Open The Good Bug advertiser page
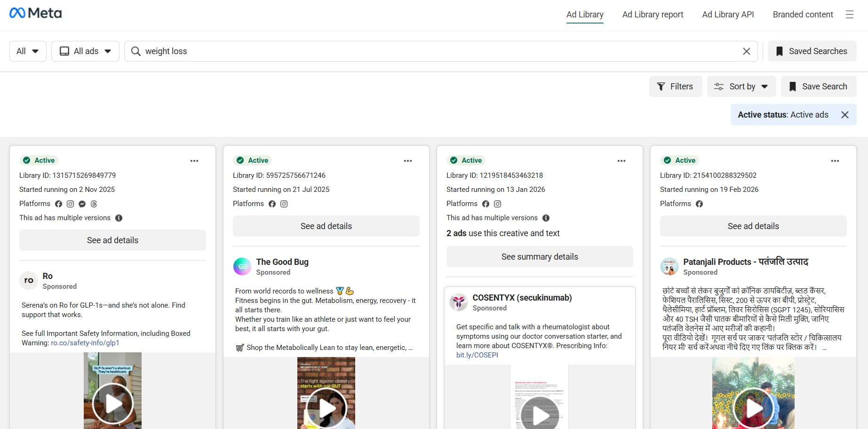The image size is (868, 429). (x=282, y=262)
